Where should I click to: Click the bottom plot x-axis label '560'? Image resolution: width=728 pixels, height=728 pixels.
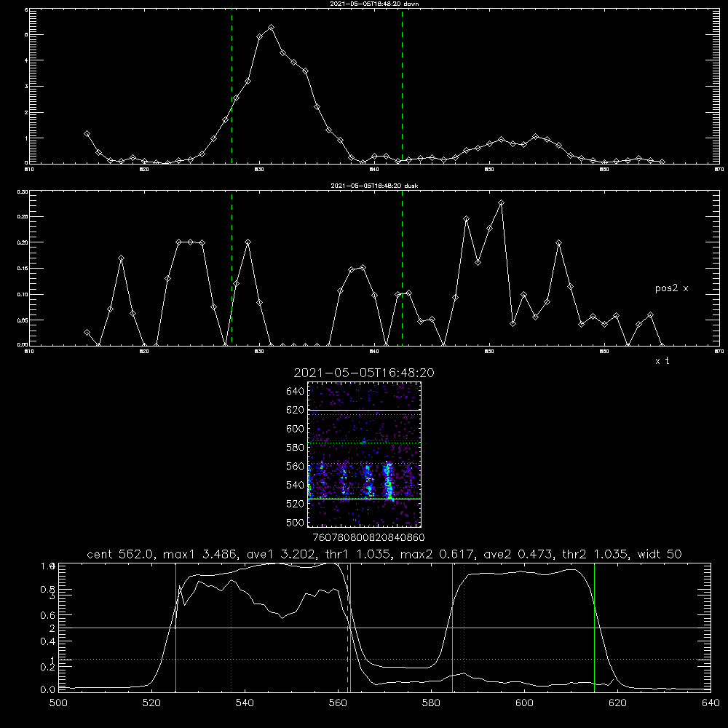coord(338,703)
